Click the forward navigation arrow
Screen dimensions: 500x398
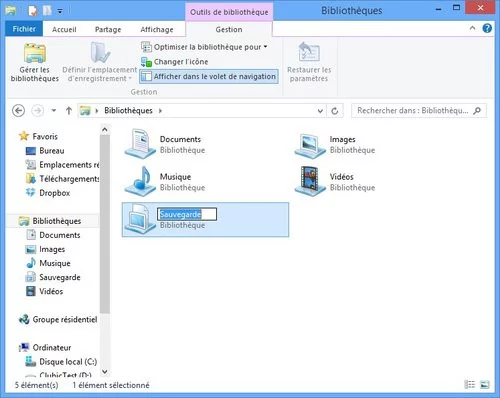click(37, 110)
